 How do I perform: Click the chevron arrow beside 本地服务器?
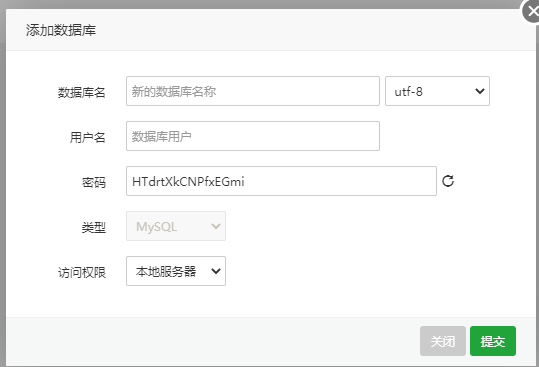(x=216, y=271)
